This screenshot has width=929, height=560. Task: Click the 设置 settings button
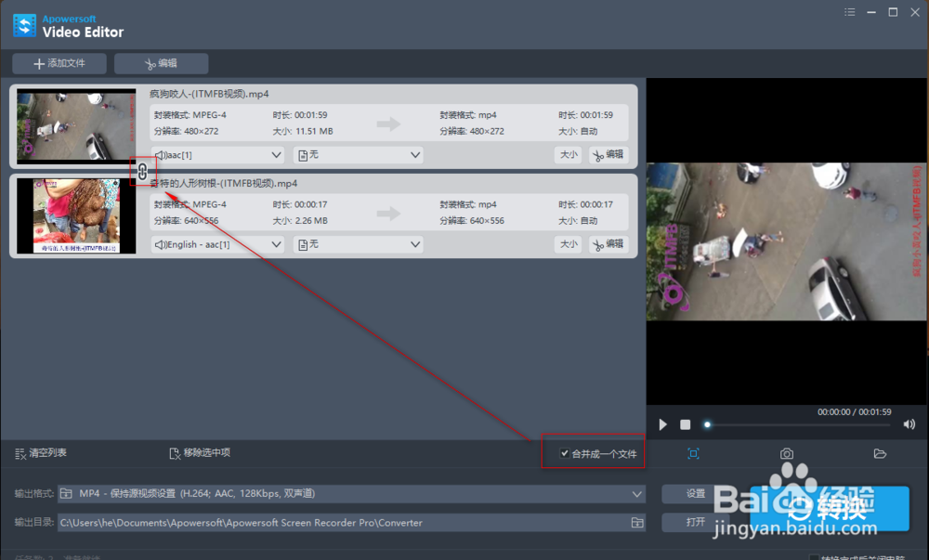pos(696,494)
